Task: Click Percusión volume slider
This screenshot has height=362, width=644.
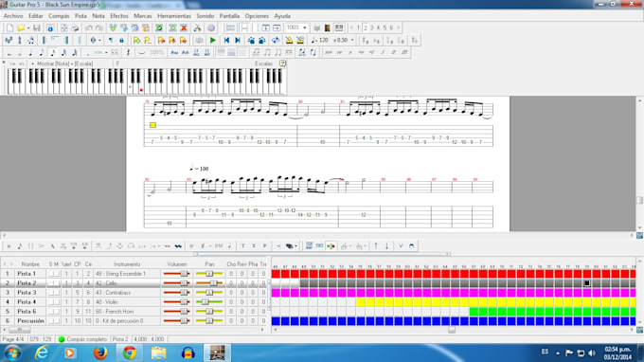Action: click(176, 321)
